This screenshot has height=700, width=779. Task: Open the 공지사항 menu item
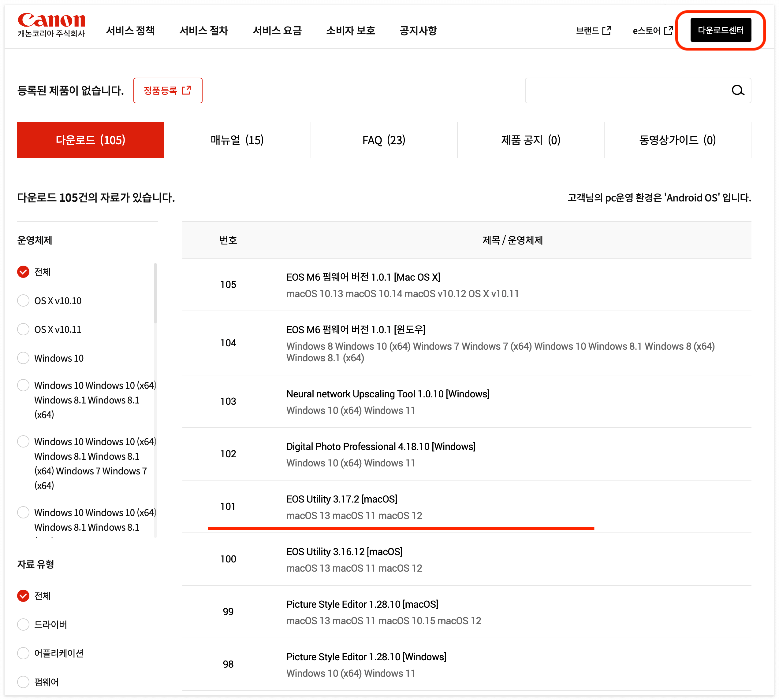[x=418, y=30]
